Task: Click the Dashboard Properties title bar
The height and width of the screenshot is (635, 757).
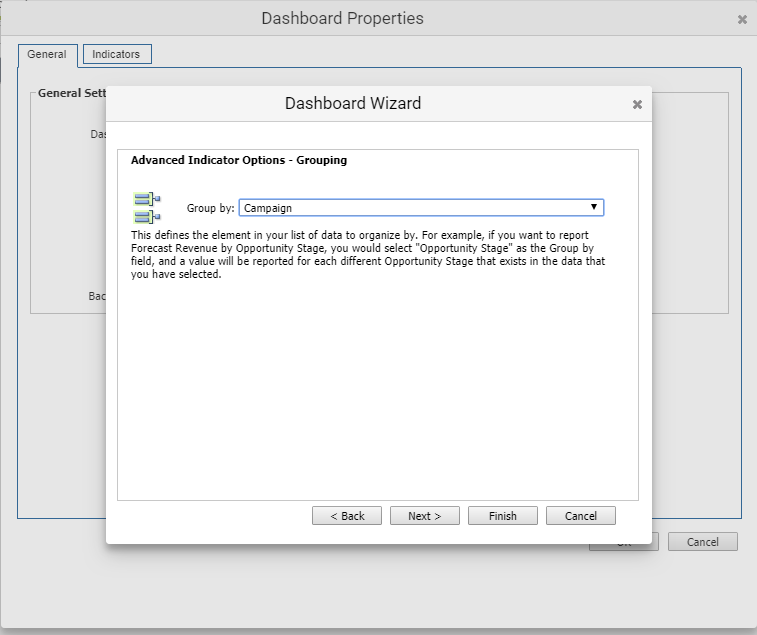Action: tap(342, 19)
